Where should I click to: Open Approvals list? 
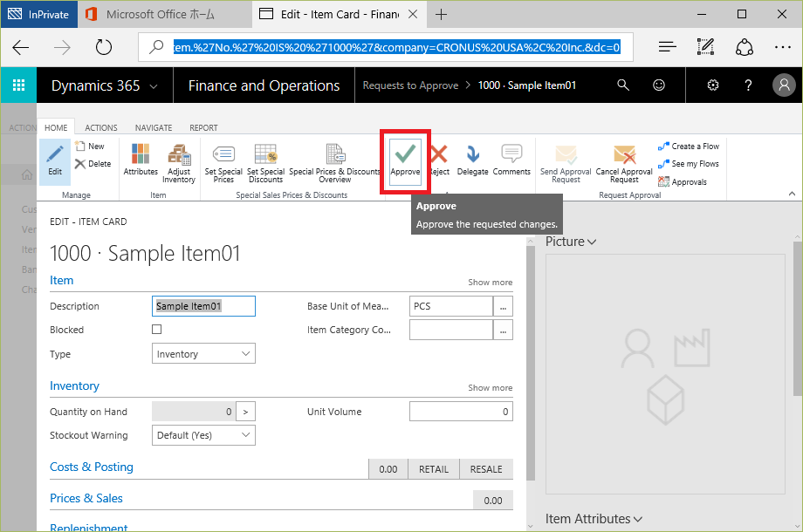coord(683,181)
